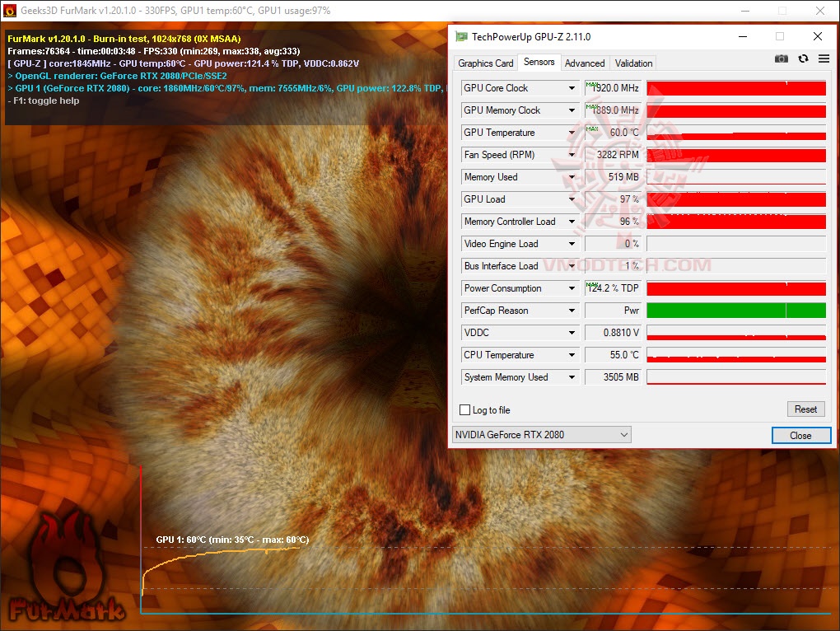Click the 1920.0 MHz core clock value
840x631 pixels.
click(614, 88)
